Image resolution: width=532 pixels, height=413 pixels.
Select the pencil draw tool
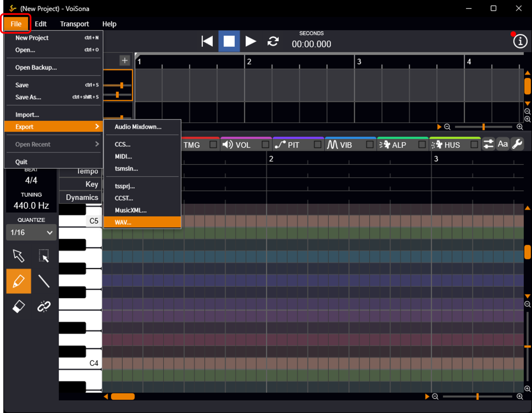19,281
